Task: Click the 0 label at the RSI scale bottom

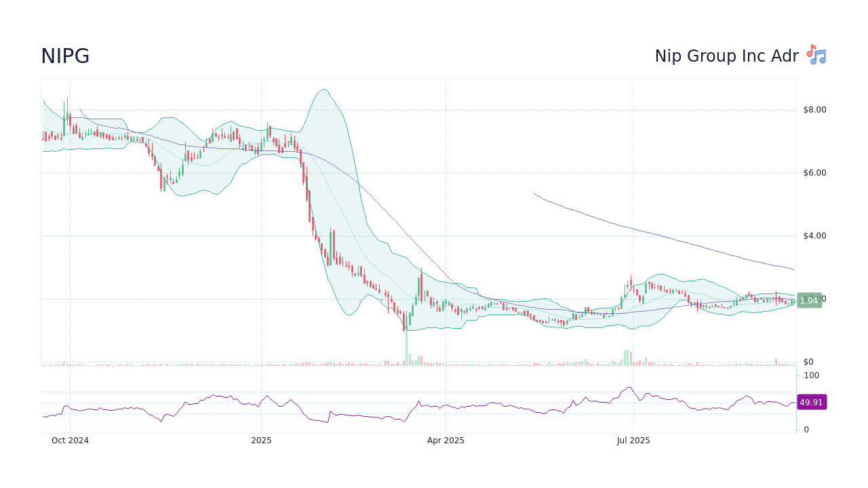Action: tap(806, 429)
